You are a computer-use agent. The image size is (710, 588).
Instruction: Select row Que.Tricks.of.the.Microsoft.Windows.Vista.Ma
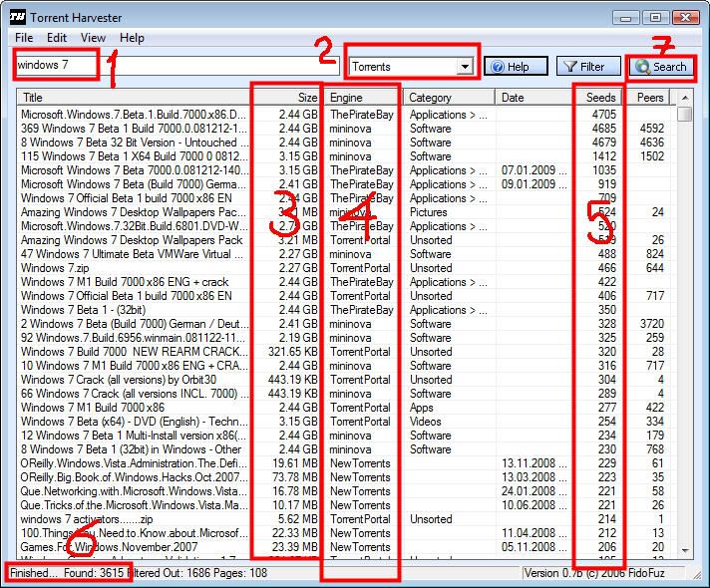pyautogui.click(x=344, y=505)
